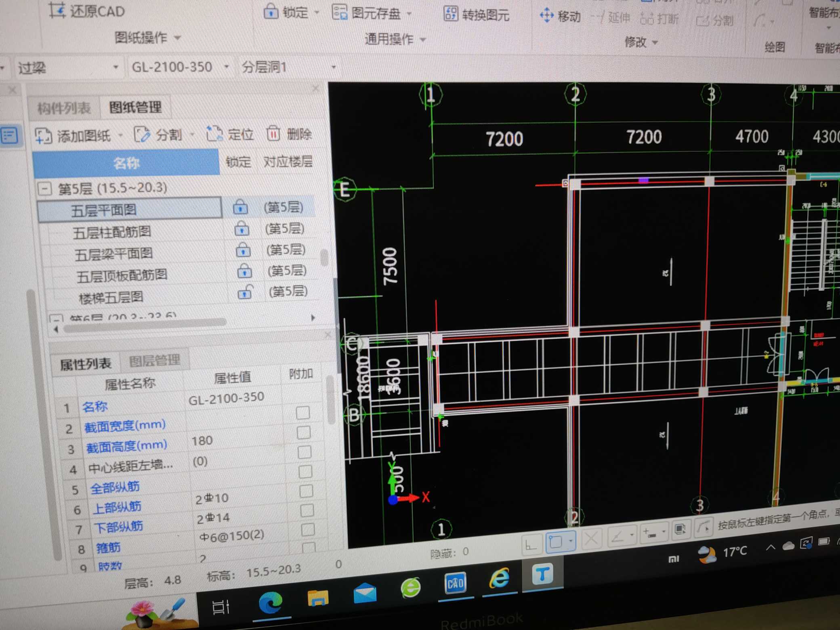Open Internet Explorer from the taskbar
The width and height of the screenshot is (840, 630).
[x=499, y=578]
